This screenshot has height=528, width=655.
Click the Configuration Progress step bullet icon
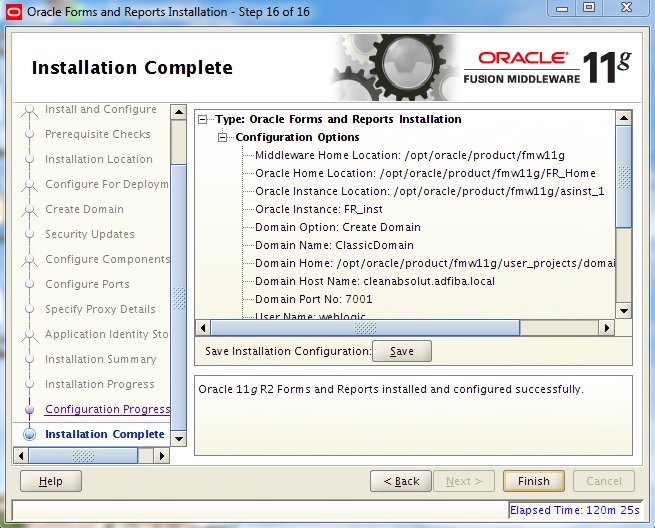coord(29,409)
